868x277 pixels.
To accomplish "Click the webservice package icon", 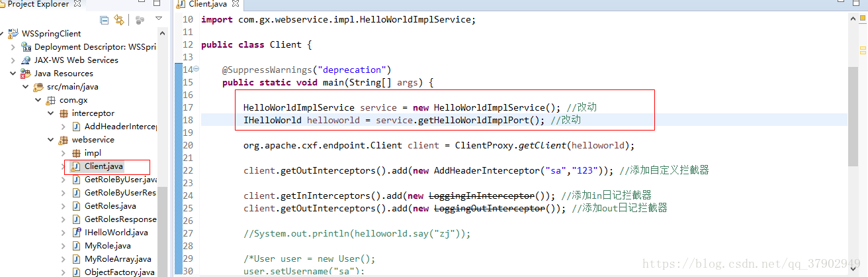I will (64, 140).
